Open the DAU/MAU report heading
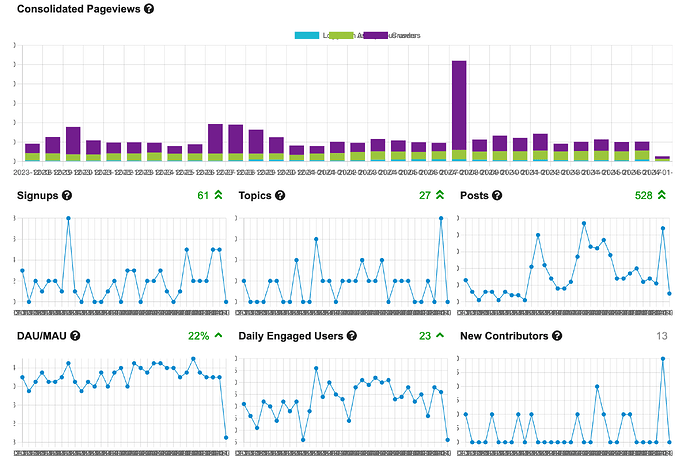This screenshot has width=690, height=471. pyautogui.click(x=41, y=336)
